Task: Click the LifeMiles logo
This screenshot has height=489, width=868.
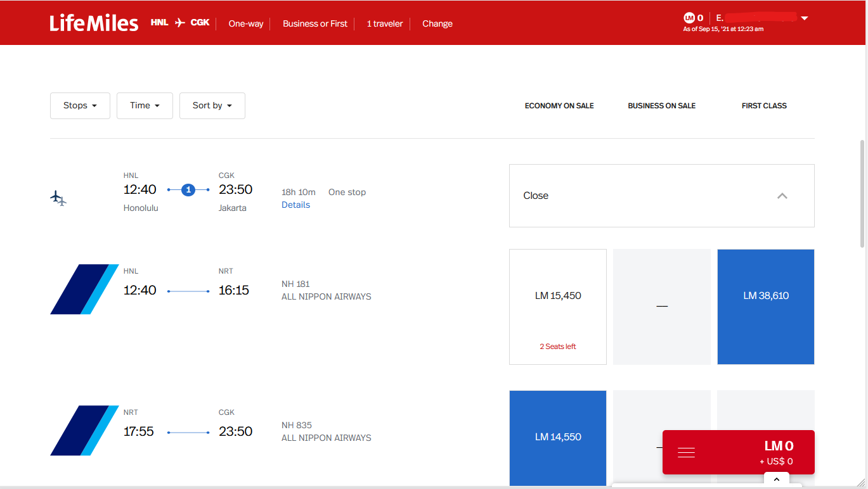Action: click(x=94, y=23)
